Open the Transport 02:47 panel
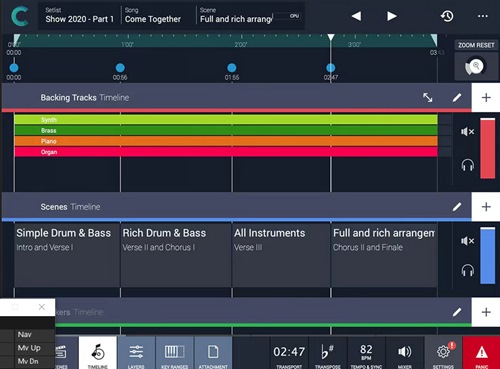Screen dimensions: 500x369 pos(289,353)
